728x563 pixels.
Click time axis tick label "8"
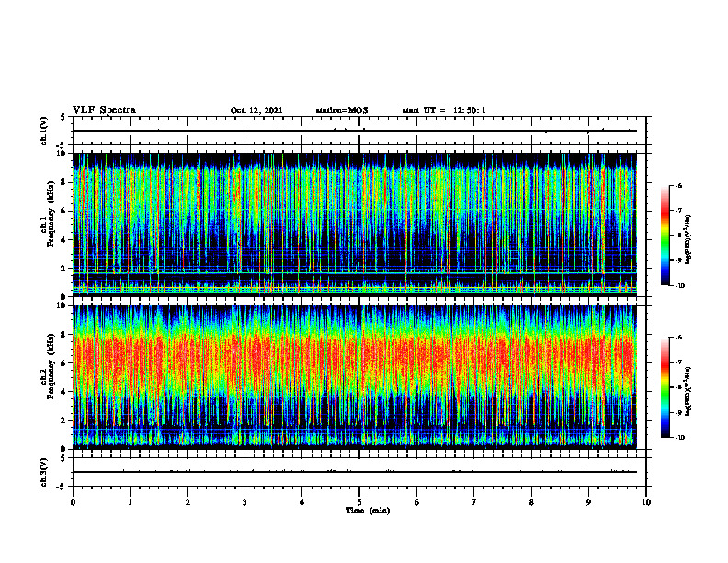click(531, 502)
